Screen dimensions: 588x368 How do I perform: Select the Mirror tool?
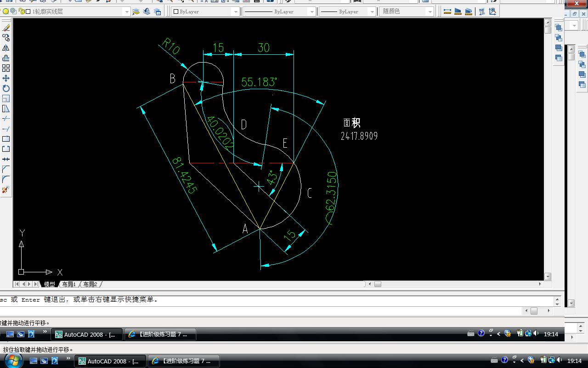tap(6, 48)
